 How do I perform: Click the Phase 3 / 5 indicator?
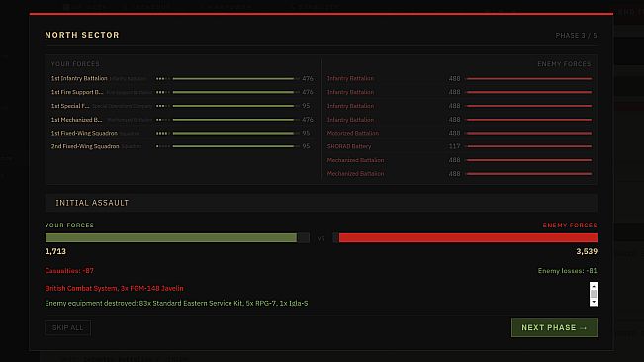(576, 36)
